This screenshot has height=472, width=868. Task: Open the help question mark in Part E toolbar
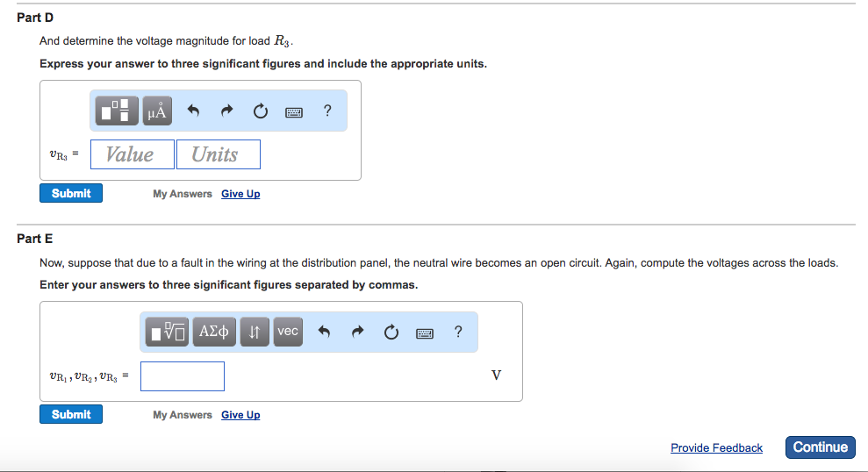[x=458, y=332]
